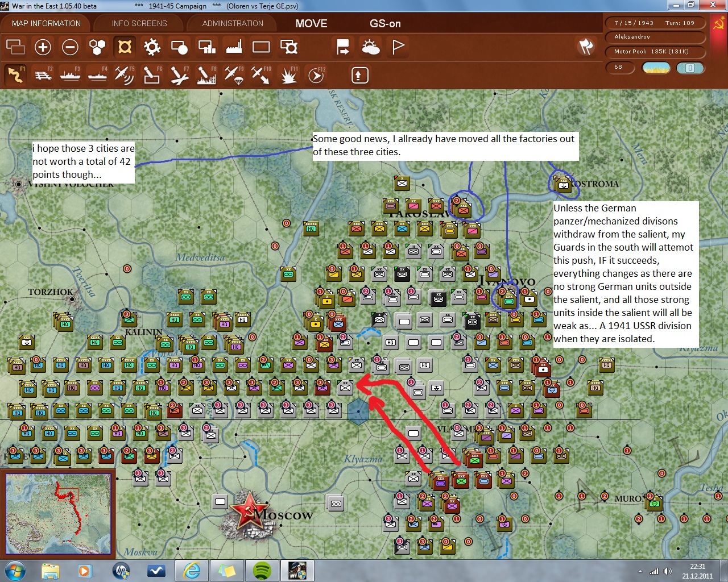Viewport: 728px width, 582px height.
Task: Click the strategic minimap thumbnail
Action: coord(59,513)
